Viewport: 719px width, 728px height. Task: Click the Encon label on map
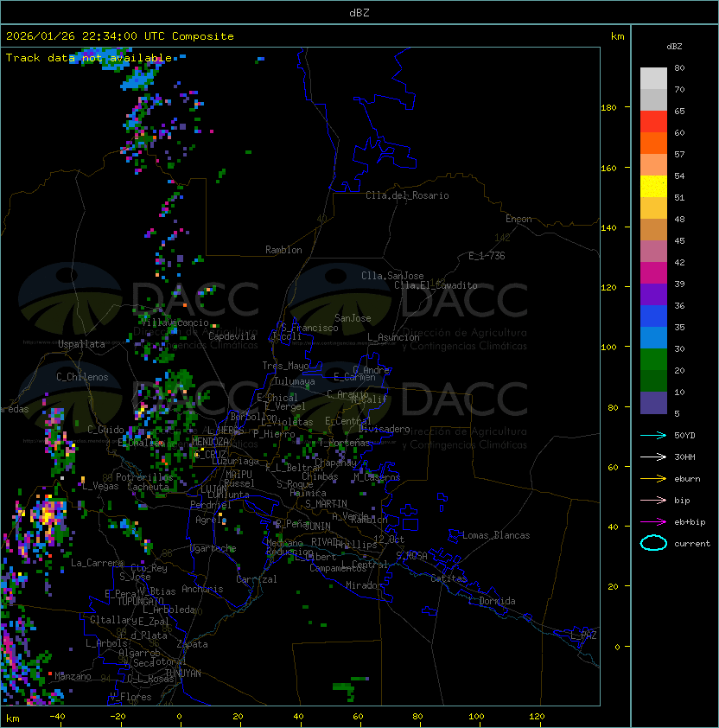[x=519, y=219]
